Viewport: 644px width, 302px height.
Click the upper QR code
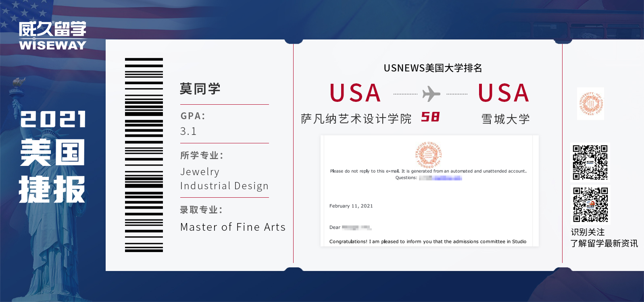[x=590, y=162]
